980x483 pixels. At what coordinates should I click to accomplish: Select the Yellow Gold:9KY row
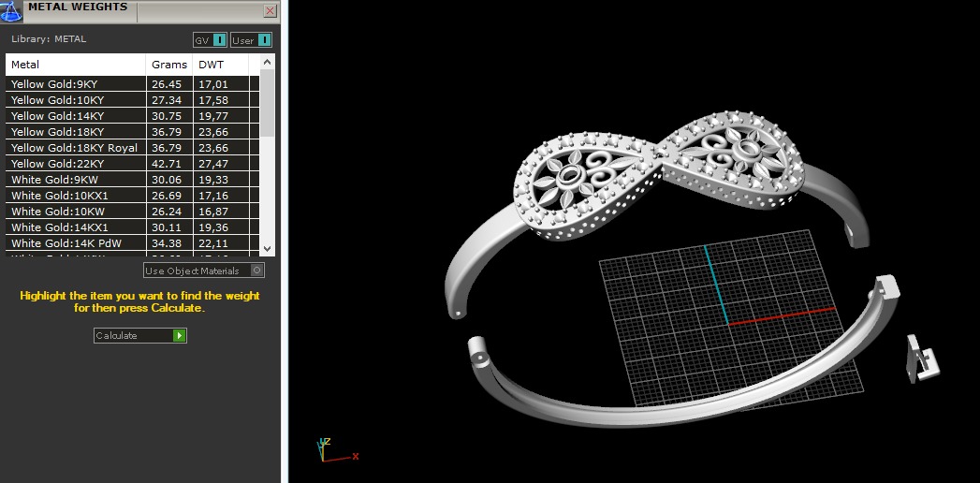click(133, 83)
